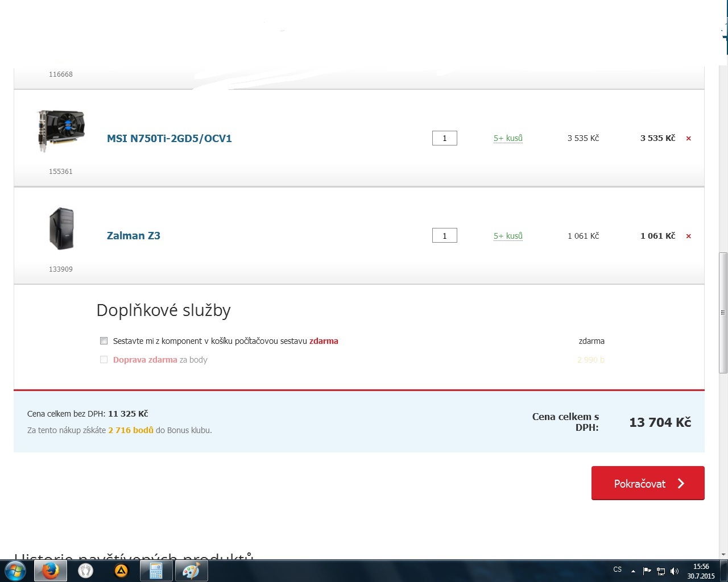728x582 pixels.
Task: Click the volume speaker tray icon
Action: coord(675,571)
